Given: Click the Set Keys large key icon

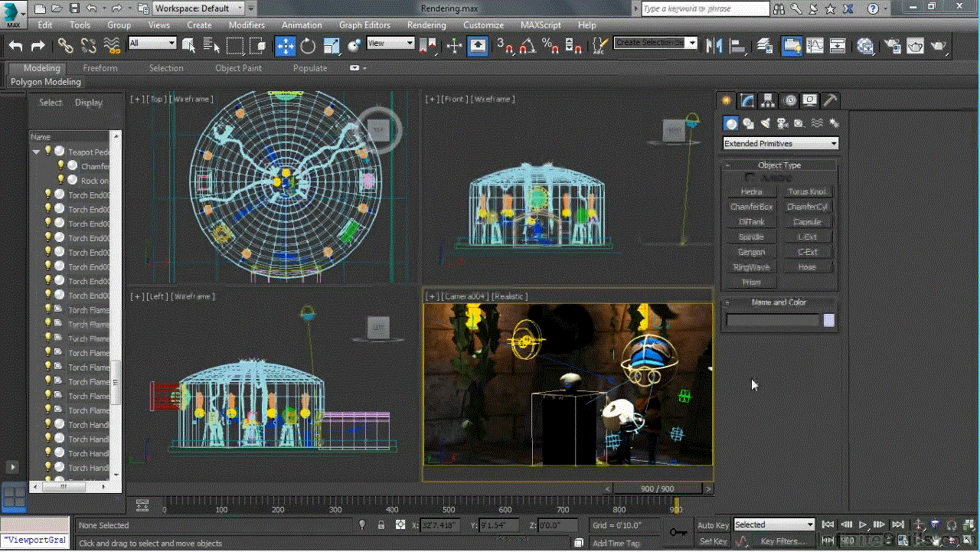Looking at the screenshot, I should [x=678, y=532].
